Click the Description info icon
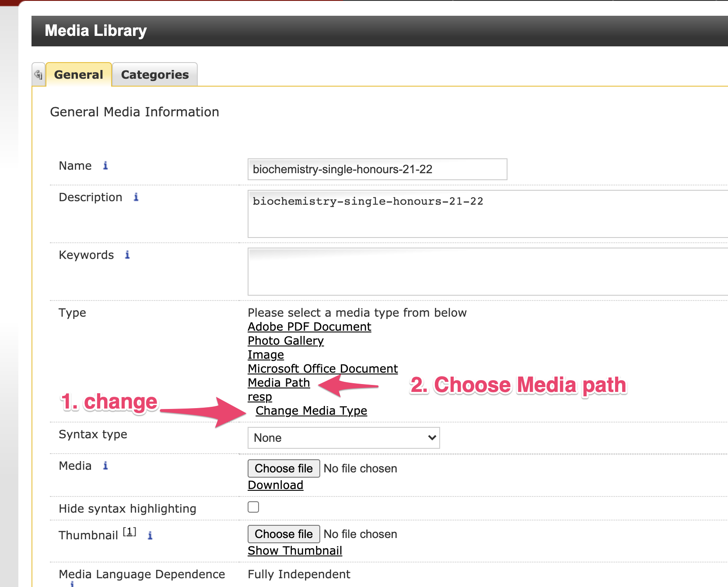 pyautogui.click(x=136, y=197)
